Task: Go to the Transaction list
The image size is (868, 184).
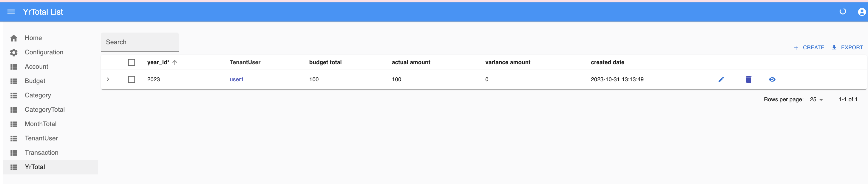Action: 41,153
